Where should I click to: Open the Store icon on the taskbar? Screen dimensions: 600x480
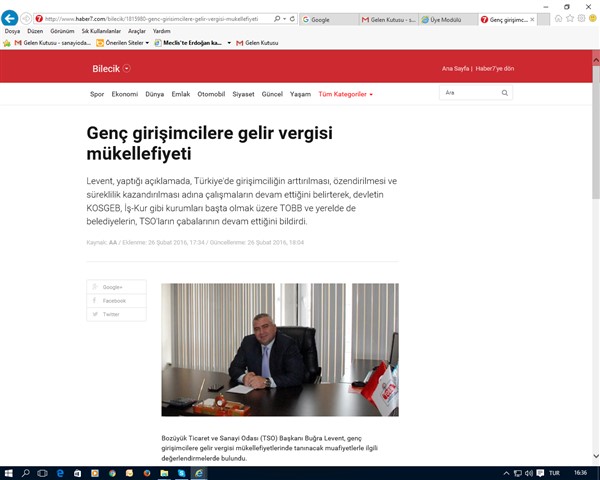coord(77,473)
